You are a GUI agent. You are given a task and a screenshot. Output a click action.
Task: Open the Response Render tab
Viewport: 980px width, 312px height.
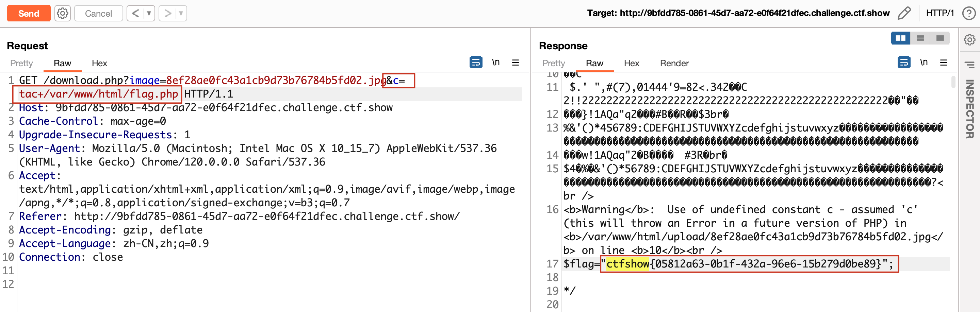tap(674, 63)
